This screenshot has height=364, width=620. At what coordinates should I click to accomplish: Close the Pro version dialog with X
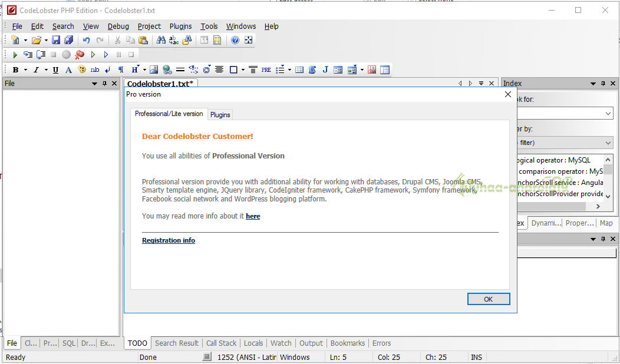coord(508,94)
